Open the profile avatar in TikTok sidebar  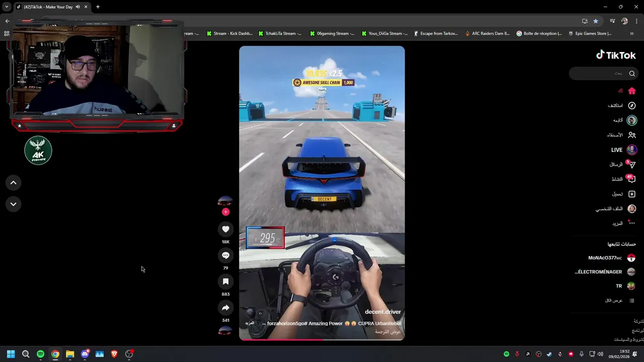[632, 209]
